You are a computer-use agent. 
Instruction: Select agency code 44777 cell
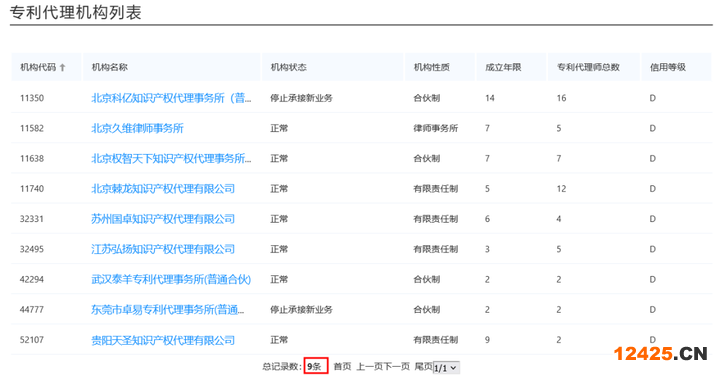(x=32, y=310)
